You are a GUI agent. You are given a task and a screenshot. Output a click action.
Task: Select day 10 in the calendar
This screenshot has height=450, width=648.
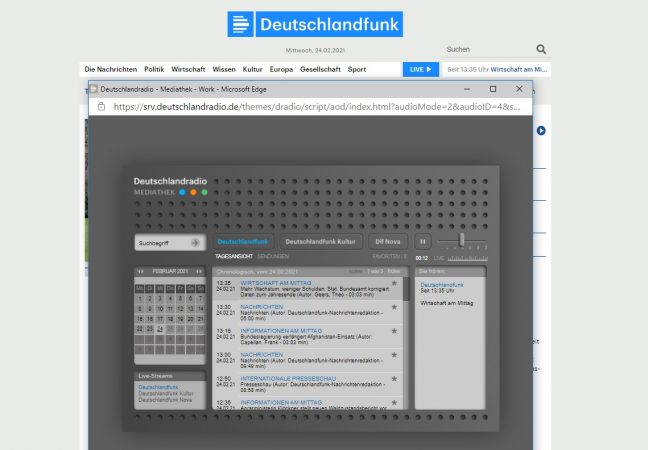pos(160,309)
